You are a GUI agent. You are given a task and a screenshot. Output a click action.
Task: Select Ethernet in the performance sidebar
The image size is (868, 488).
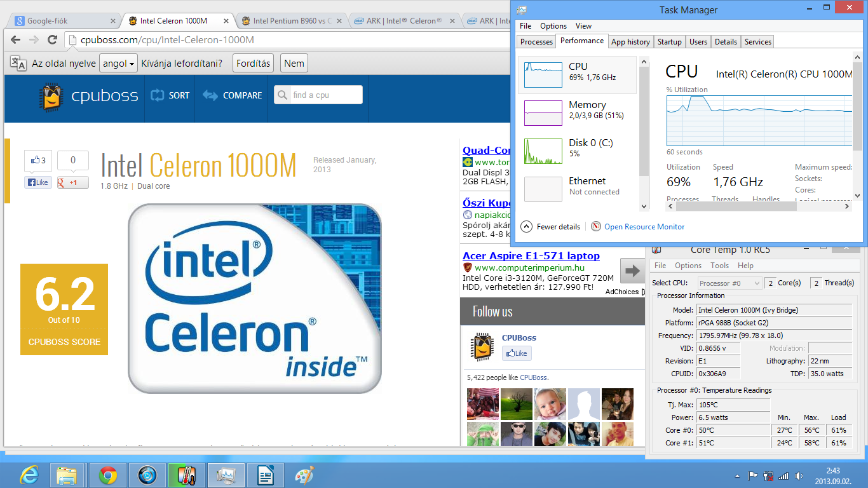578,189
